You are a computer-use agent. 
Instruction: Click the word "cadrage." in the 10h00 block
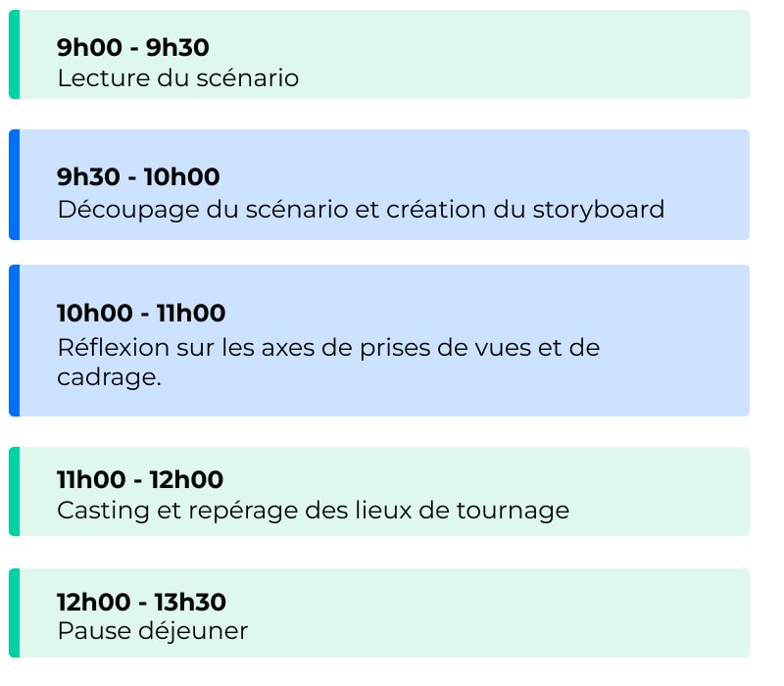pyautogui.click(x=109, y=377)
